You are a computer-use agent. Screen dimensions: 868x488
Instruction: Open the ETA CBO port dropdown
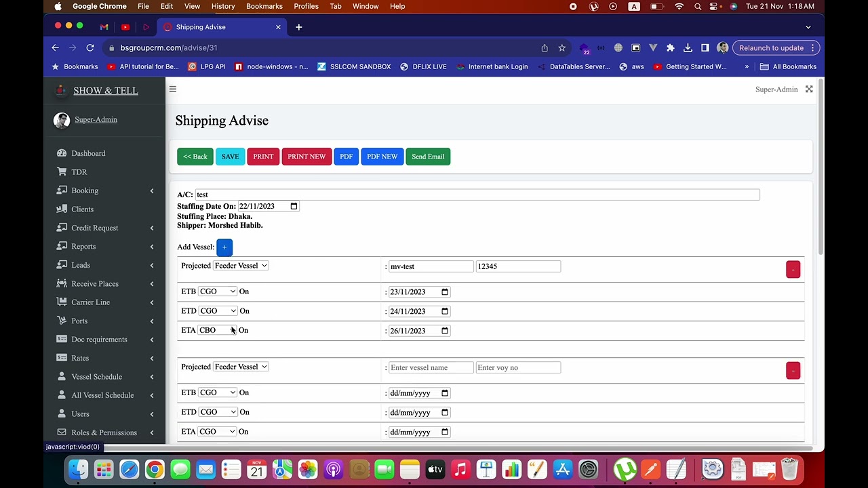pyautogui.click(x=217, y=330)
